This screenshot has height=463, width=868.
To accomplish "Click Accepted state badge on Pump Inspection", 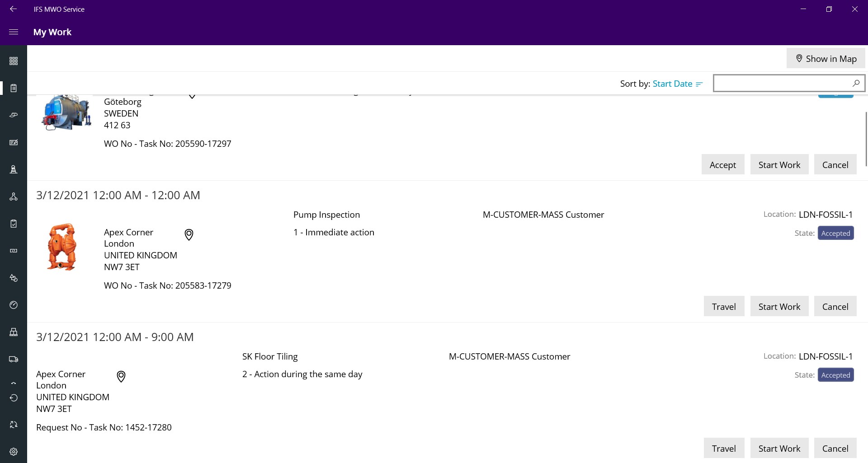I will 835,233.
